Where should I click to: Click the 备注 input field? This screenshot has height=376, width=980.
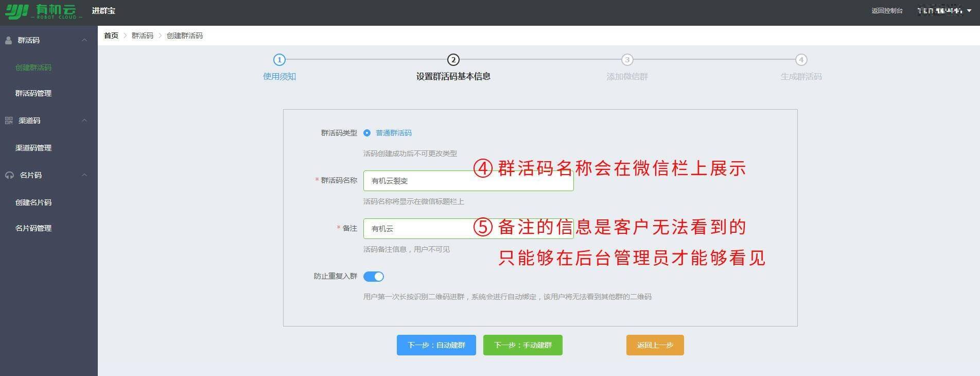coord(468,229)
